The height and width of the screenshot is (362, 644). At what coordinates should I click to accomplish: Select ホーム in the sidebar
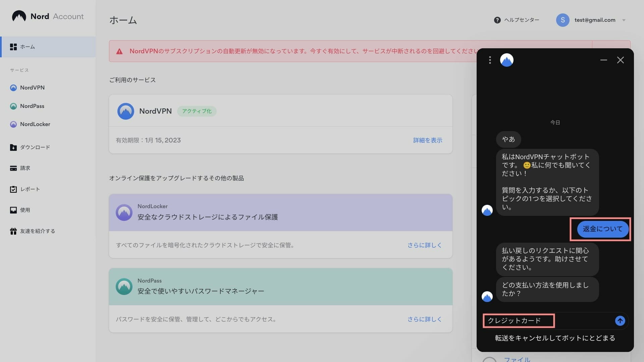tap(48, 47)
